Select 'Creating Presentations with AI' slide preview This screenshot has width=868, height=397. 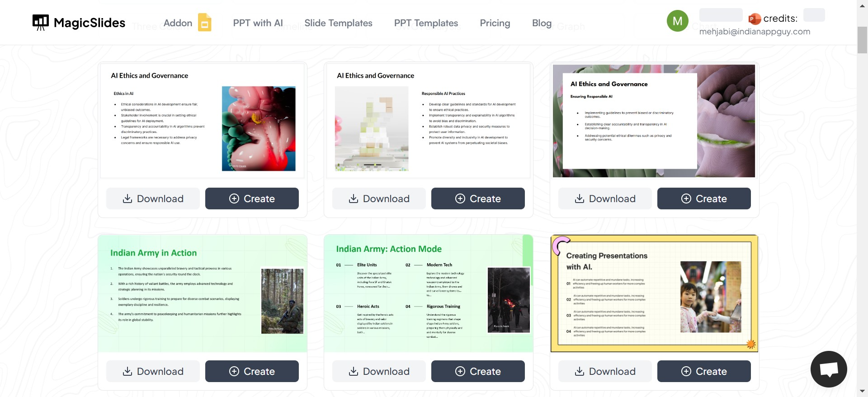(654, 293)
